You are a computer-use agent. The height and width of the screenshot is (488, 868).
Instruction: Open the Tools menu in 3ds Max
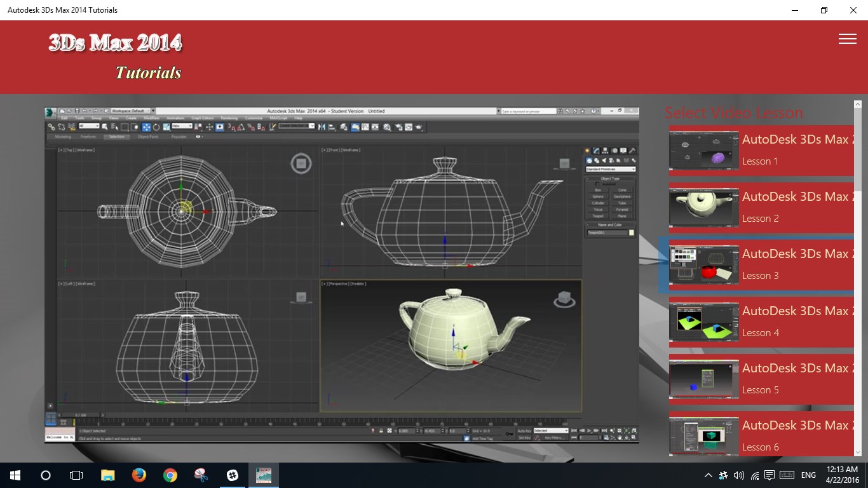coord(79,118)
